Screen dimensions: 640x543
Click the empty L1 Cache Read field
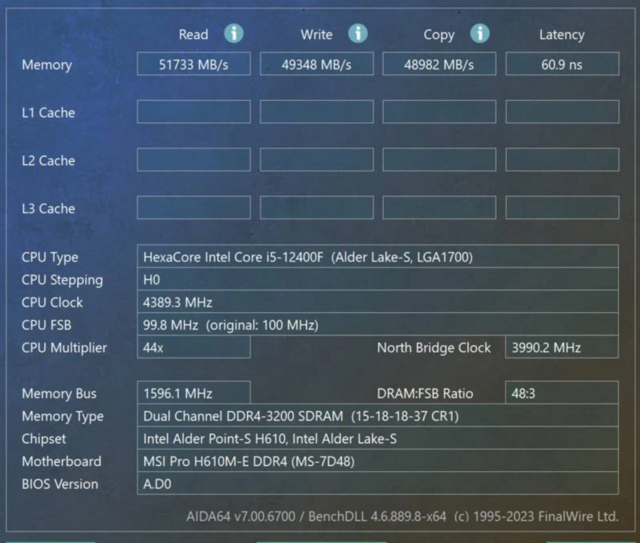click(x=193, y=112)
